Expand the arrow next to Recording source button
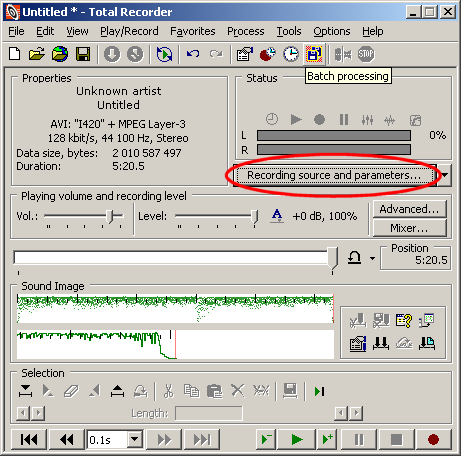 445,175
